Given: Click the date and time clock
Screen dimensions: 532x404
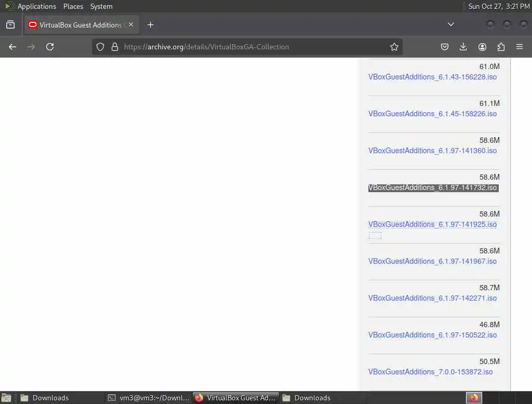Looking at the screenshot, I should coord(499,6).
